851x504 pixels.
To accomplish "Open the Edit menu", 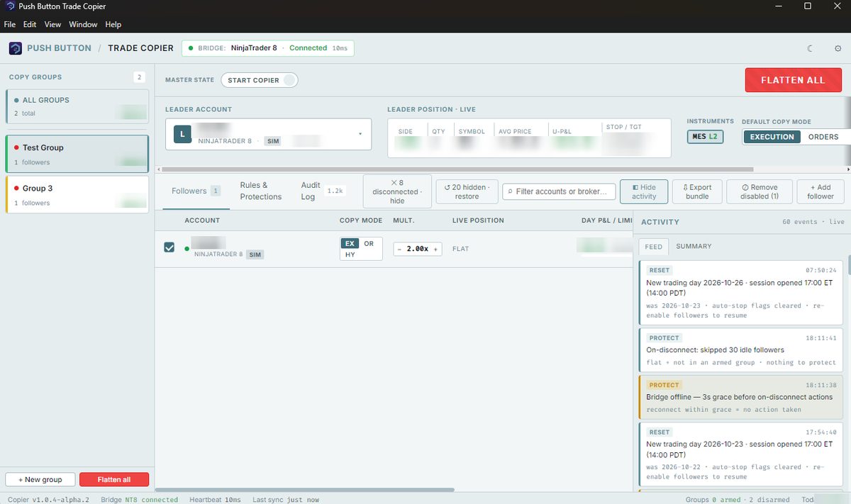I will coord(30,24).
